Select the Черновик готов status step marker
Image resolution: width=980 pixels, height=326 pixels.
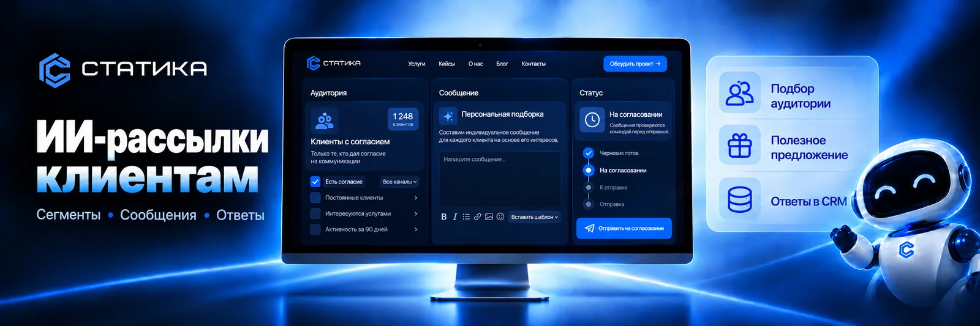point(589,153)
